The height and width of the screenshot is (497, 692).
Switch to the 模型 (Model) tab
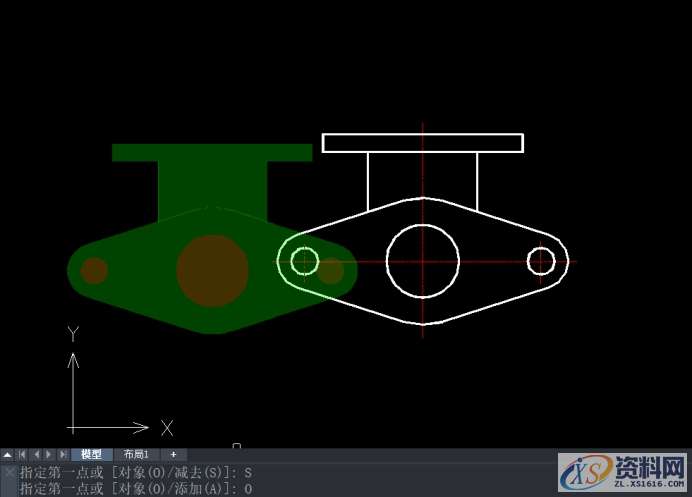coord(91,455)
